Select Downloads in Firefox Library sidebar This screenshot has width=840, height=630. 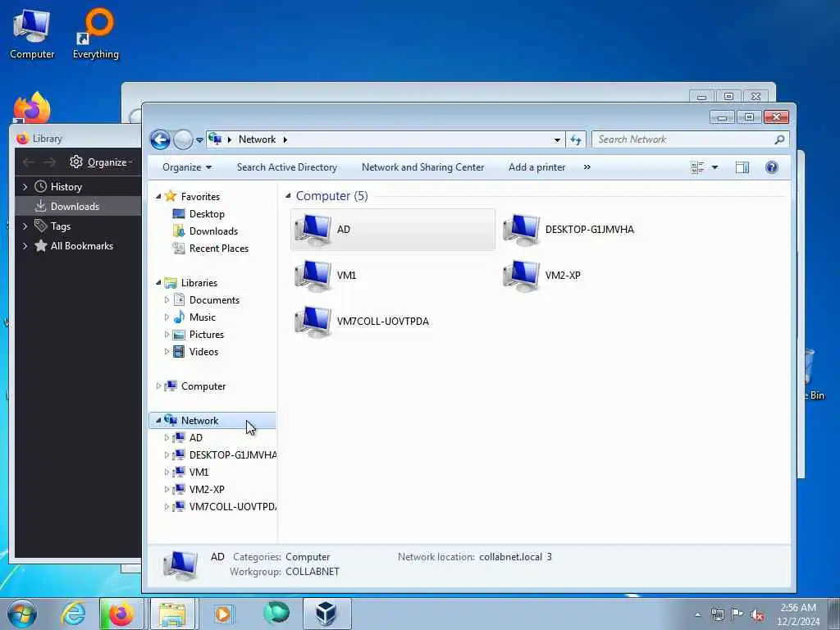coord(78,206)
